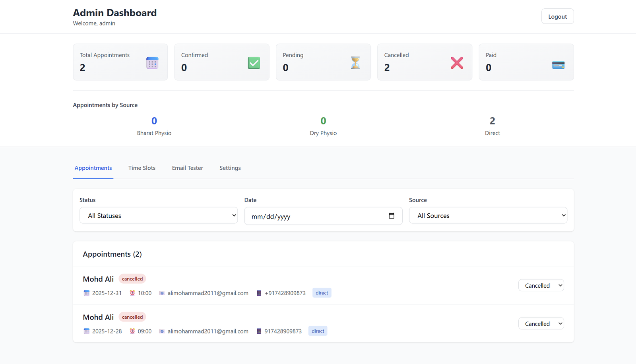The image size is (636, 364).
Task: Click the calendar icon on Total Appointments card
Action: point(152,63)
